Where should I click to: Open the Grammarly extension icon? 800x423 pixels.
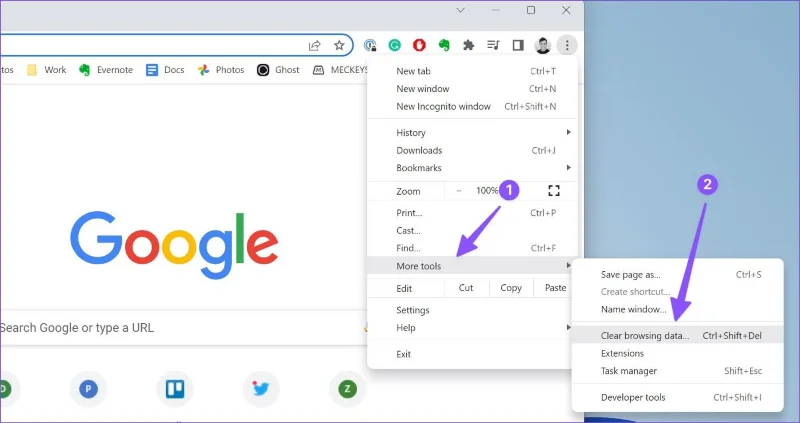[x=394, y=45]
